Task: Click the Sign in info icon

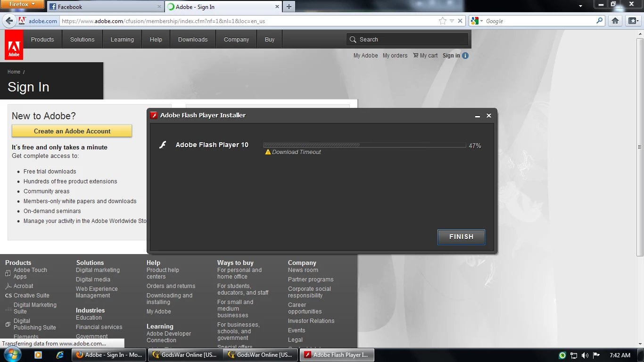Action: click(465, 56)
